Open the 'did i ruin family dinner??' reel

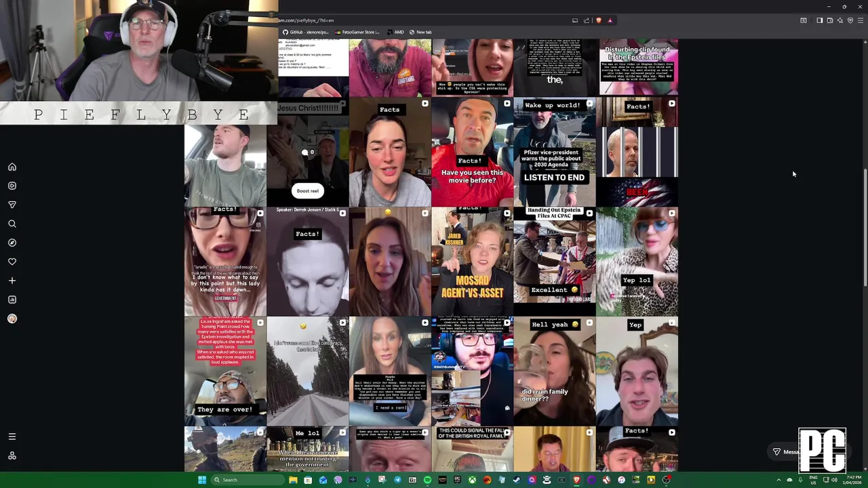tap(554, 371)
